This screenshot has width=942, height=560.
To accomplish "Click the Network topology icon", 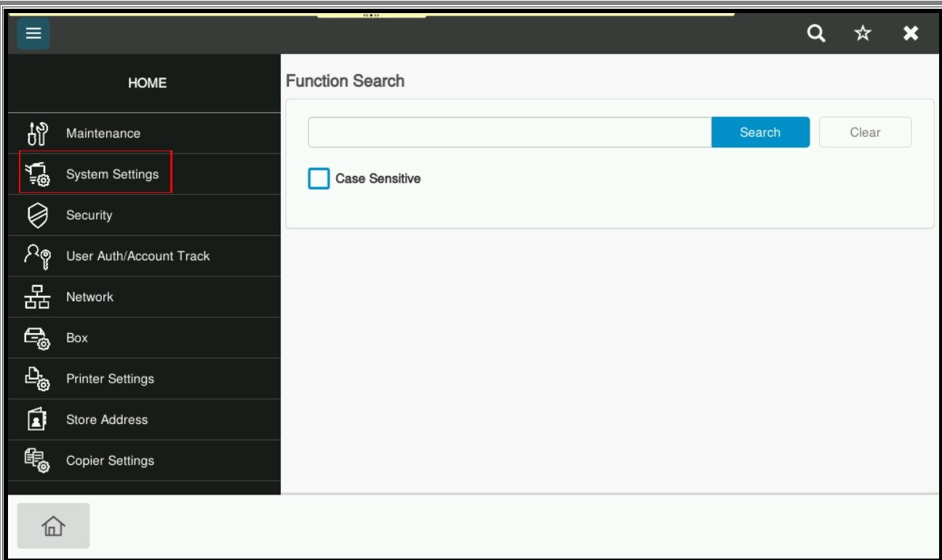I will [36, 297].
